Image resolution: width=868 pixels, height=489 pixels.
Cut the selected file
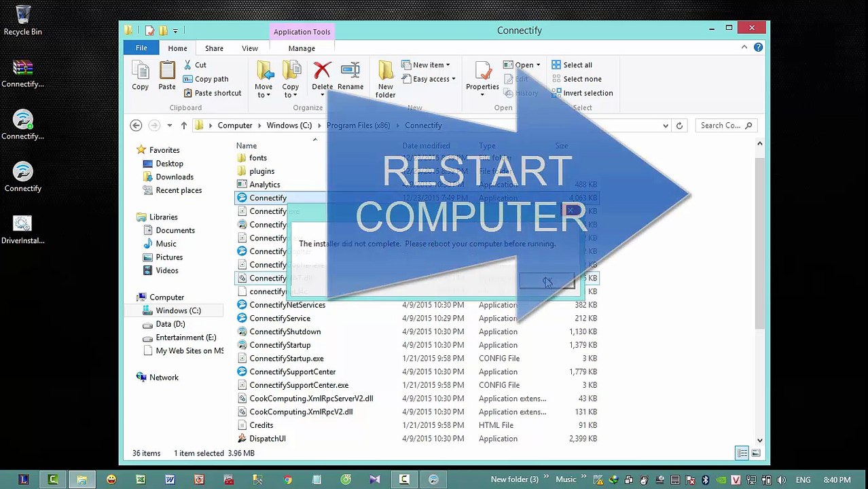195,65
